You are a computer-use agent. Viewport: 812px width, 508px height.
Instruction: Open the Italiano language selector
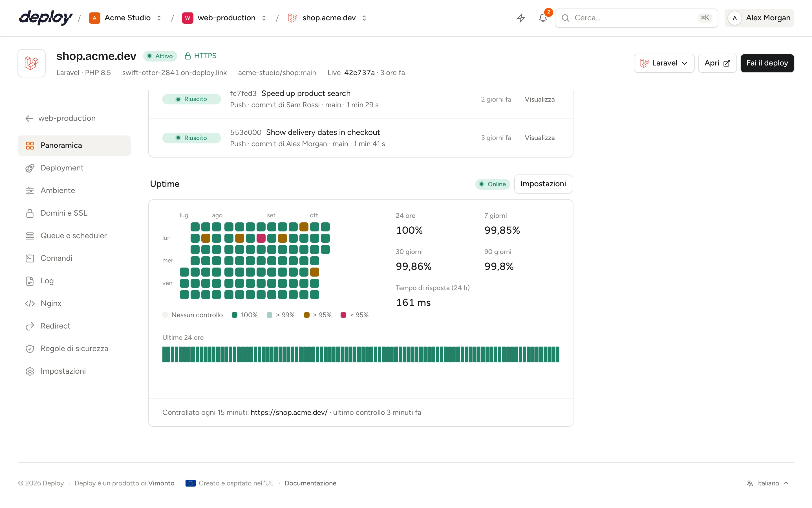[768, 483]
